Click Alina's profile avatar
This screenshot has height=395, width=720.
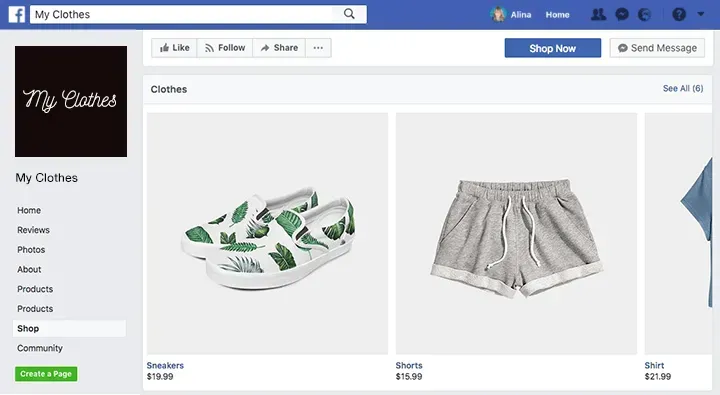(498, 15)
